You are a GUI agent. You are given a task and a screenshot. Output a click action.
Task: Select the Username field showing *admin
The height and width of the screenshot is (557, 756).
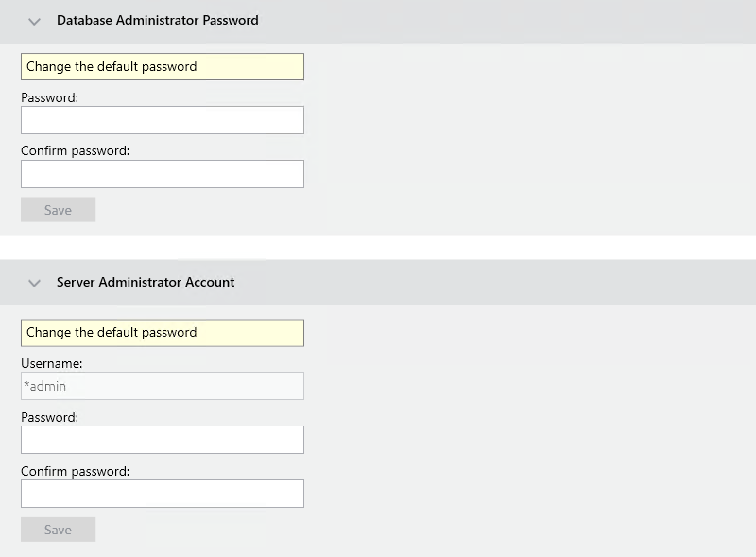click(161, 386)
